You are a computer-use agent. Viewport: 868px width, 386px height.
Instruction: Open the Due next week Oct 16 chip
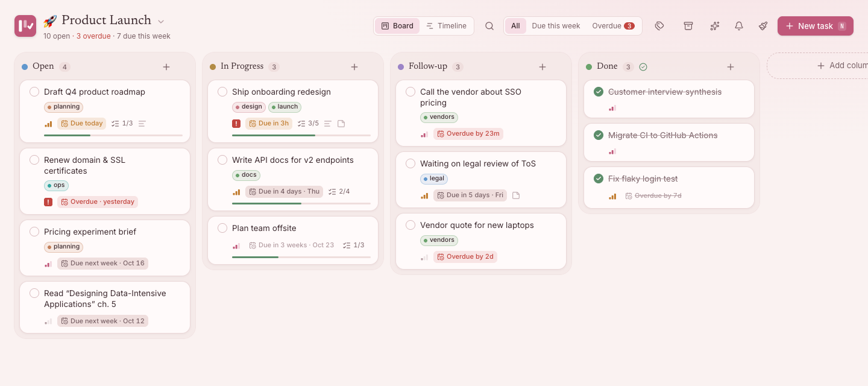(x=102, y=264)
